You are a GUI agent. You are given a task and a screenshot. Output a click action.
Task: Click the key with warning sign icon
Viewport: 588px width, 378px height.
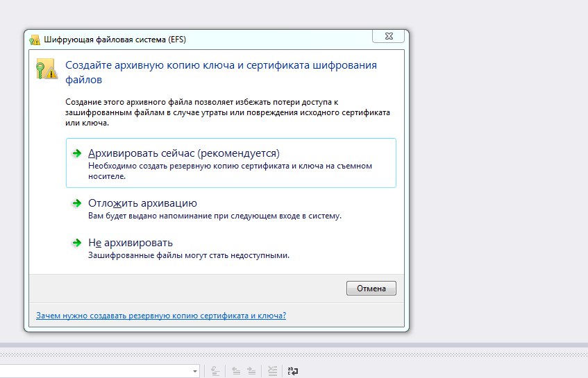(x=47, y=69)
